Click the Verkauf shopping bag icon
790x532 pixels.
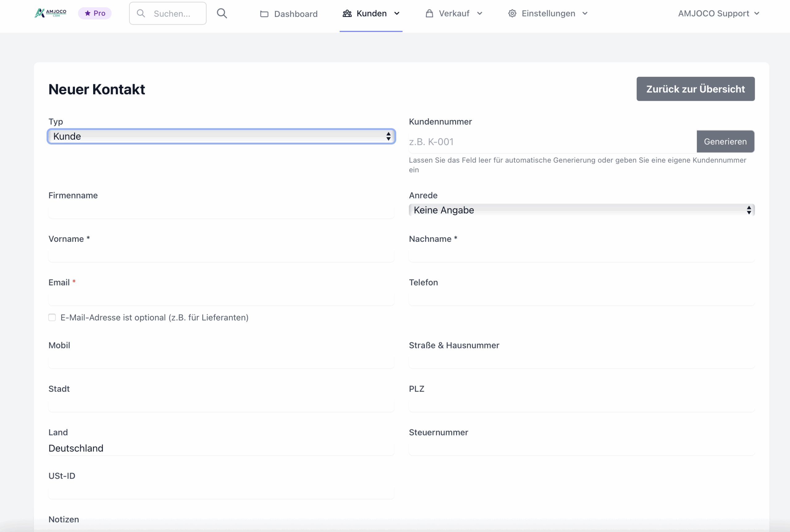pyautogui.click(x=429, y=13)
